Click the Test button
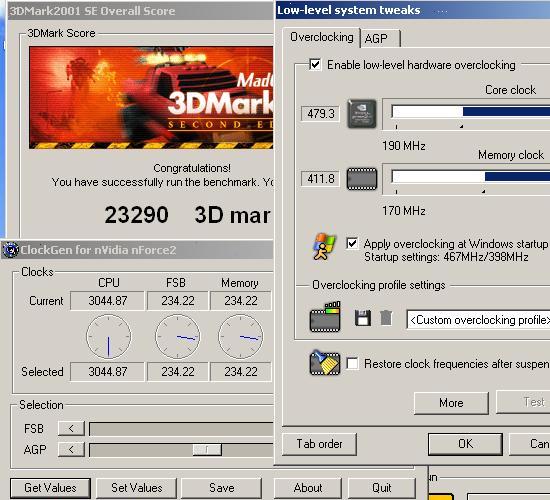Screen dimensions: 550x500 pos(523,402)
